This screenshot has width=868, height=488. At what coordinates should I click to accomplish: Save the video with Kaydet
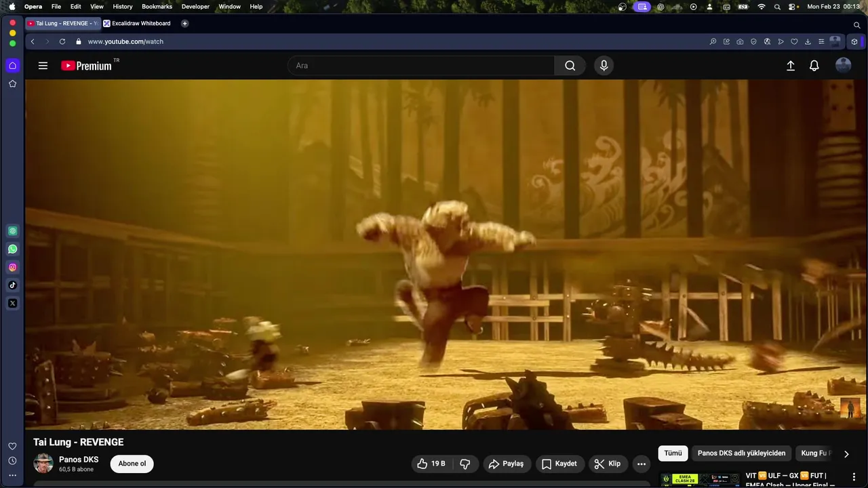(559, 464)
